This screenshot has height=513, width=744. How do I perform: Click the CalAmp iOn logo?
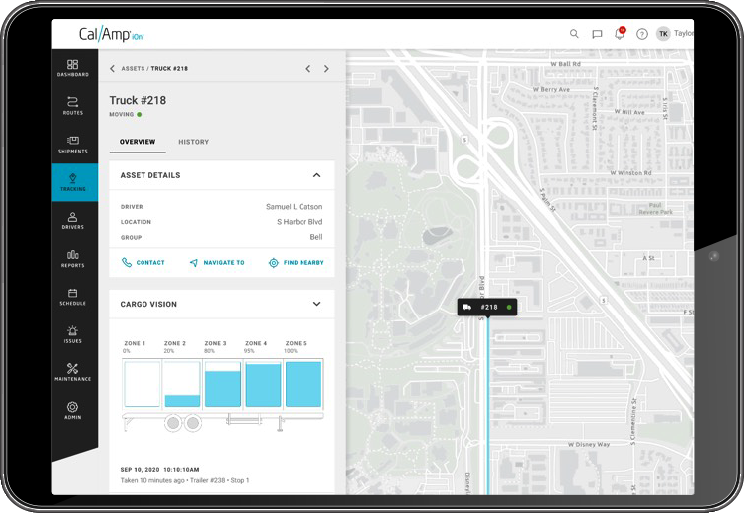tap(111, 35)
